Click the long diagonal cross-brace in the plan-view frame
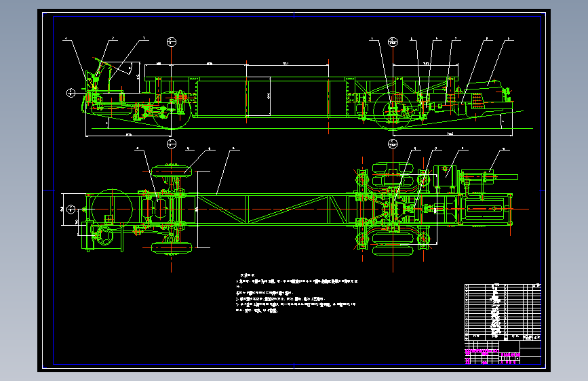 click(x=288, y=209)
